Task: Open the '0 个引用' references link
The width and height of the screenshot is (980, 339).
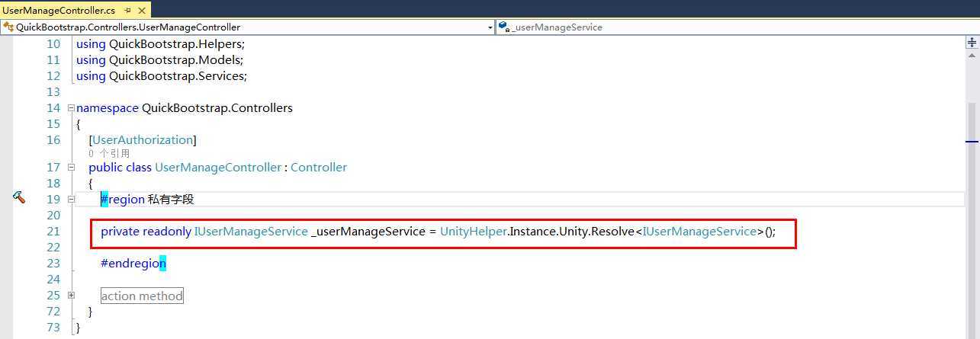Action: (109, 153)
